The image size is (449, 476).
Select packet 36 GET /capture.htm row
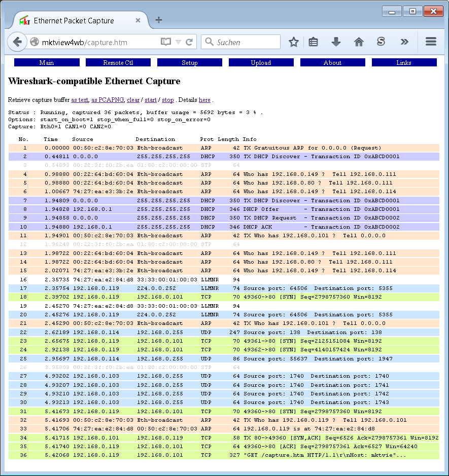224,455
